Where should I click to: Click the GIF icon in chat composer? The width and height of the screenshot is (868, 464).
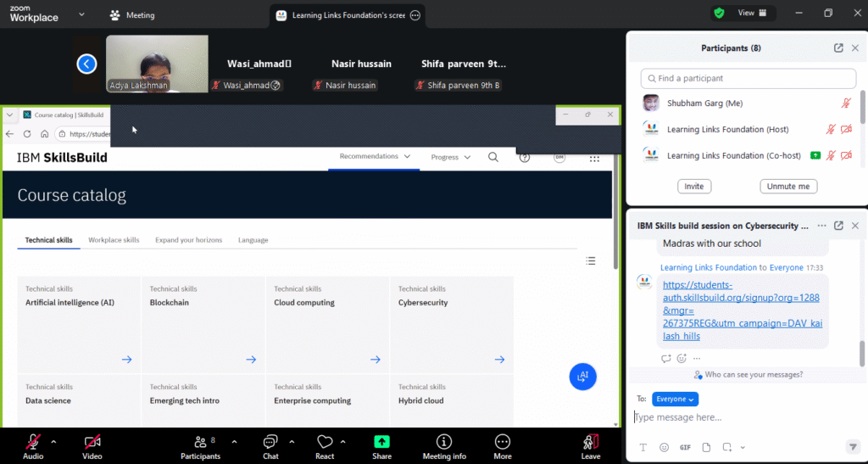click(x=685, y=447)
